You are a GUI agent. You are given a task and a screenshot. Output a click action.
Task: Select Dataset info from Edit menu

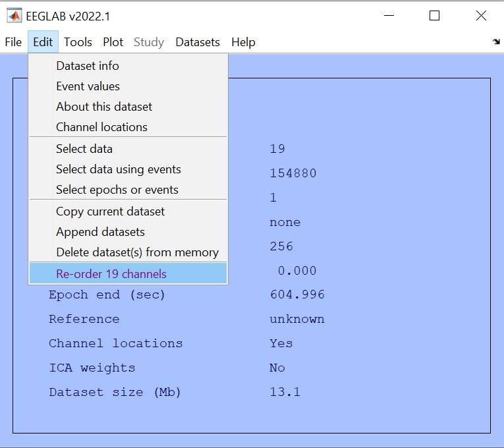click(x=128, y=66)
